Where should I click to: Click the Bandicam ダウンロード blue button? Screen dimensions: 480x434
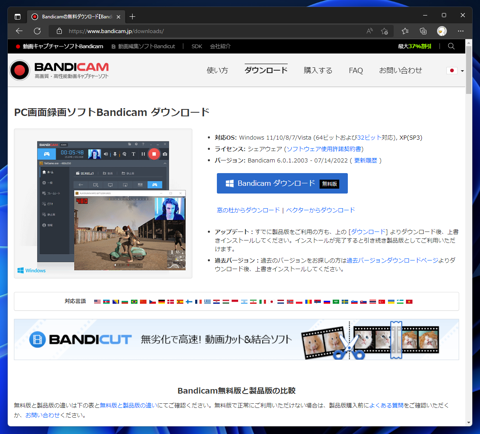coord(282,183)
